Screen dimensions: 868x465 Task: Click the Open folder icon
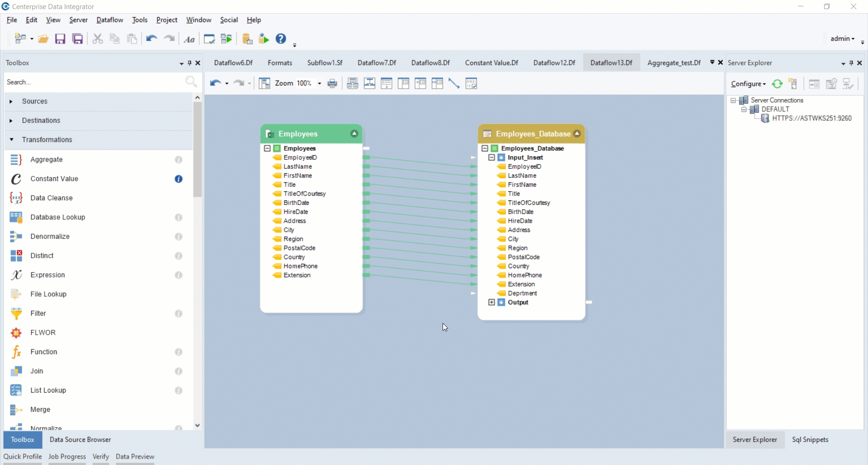click(x=43, y=39)
